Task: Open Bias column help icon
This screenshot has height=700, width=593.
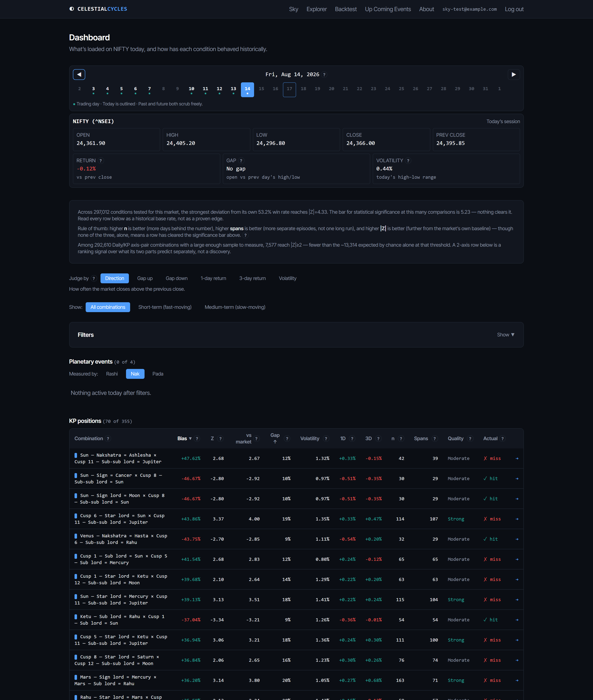Action: tap(197, 439)
